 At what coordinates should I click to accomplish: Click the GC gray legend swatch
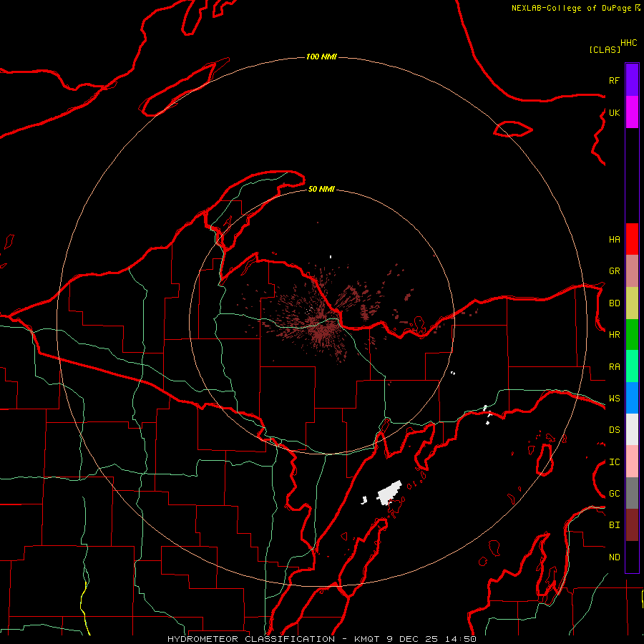pos(632,493)
